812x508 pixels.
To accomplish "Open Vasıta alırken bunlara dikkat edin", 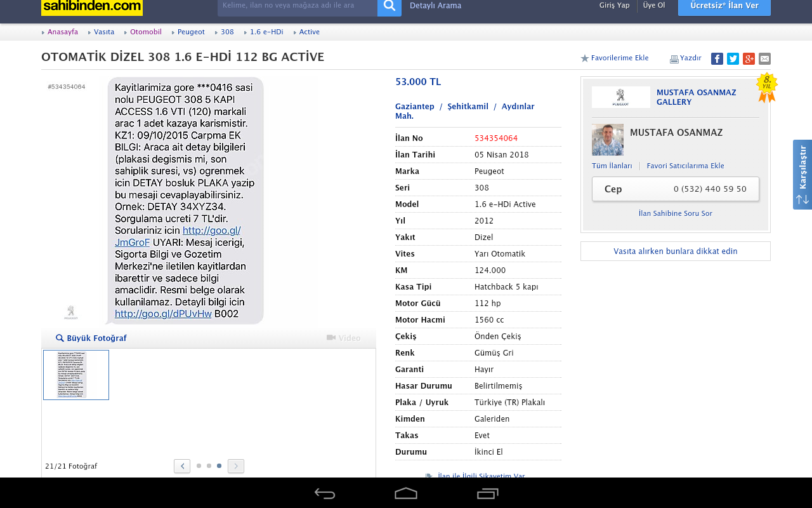I will (676, 251).
